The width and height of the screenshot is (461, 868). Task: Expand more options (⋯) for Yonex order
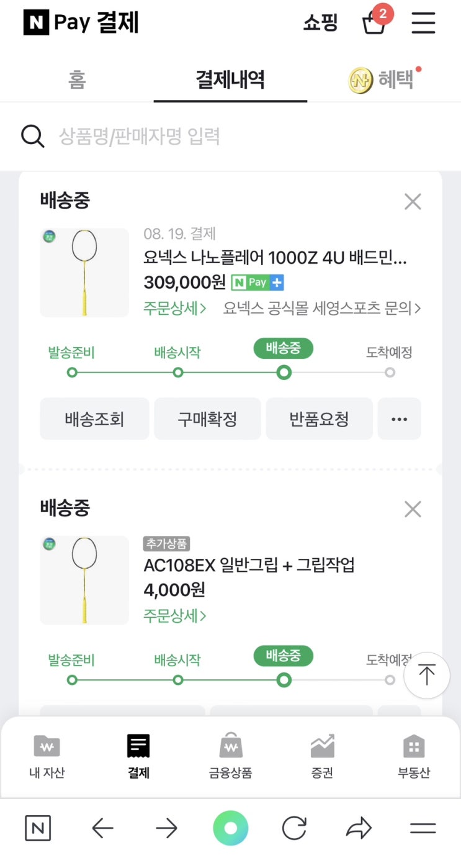[400, 419]
